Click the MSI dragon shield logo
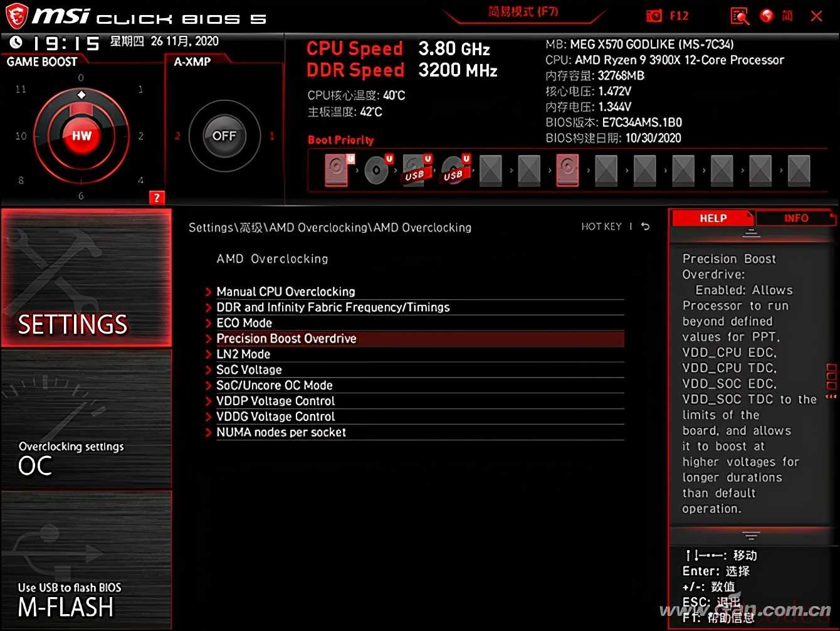This screenshot has height=631, width=840. pyautogui.click(x=17, y=16)
